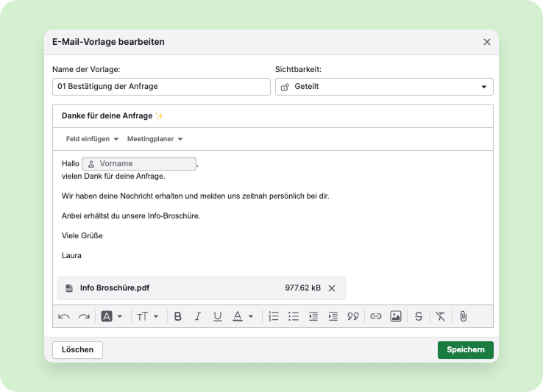The width and height of the screenshot is (543, 392).
Task: Open the highlight color dropdown arrow
Action: coord(120,316)
